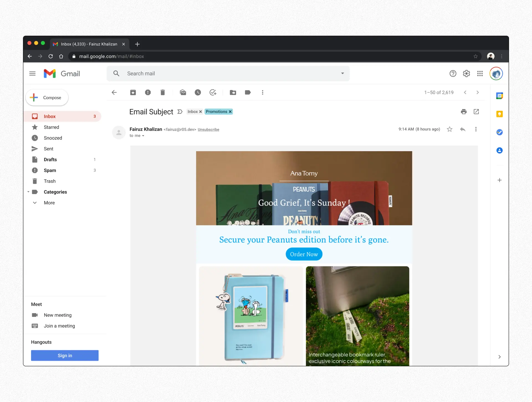Archive this email
The height and width of the screenshot is (402, 532).
[133, 92]
